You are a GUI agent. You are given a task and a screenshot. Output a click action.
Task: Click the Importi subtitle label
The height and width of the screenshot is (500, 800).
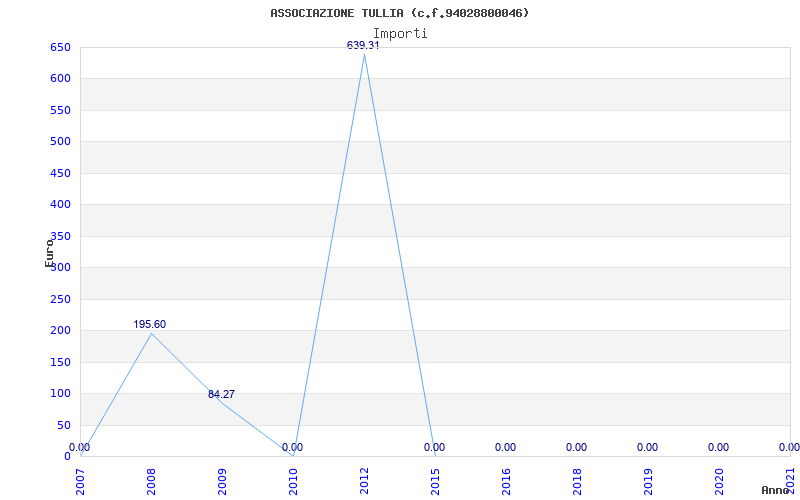tap(400, 34)
